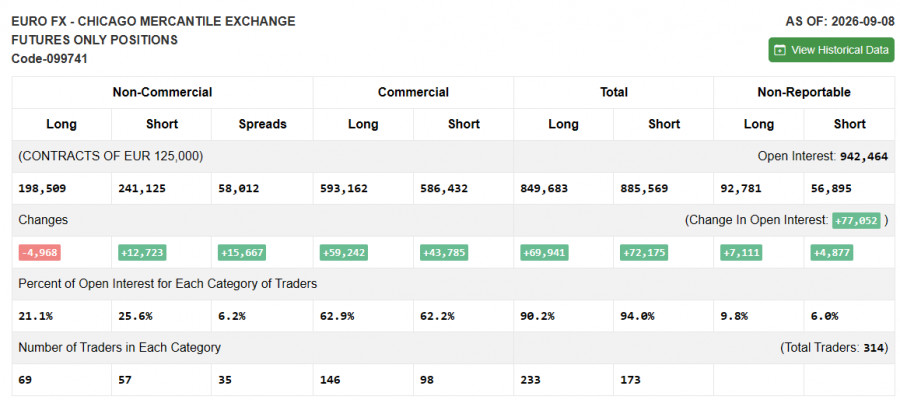900x400 pixels.
Task: Select the Commercial short value 586,432
Action: (x=444, y=188)
